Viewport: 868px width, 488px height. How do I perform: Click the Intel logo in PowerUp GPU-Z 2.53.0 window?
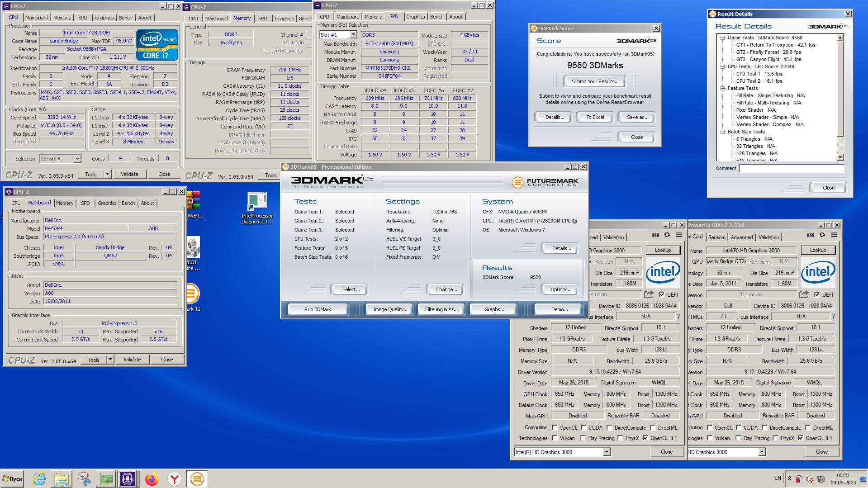tap(818, 272)
